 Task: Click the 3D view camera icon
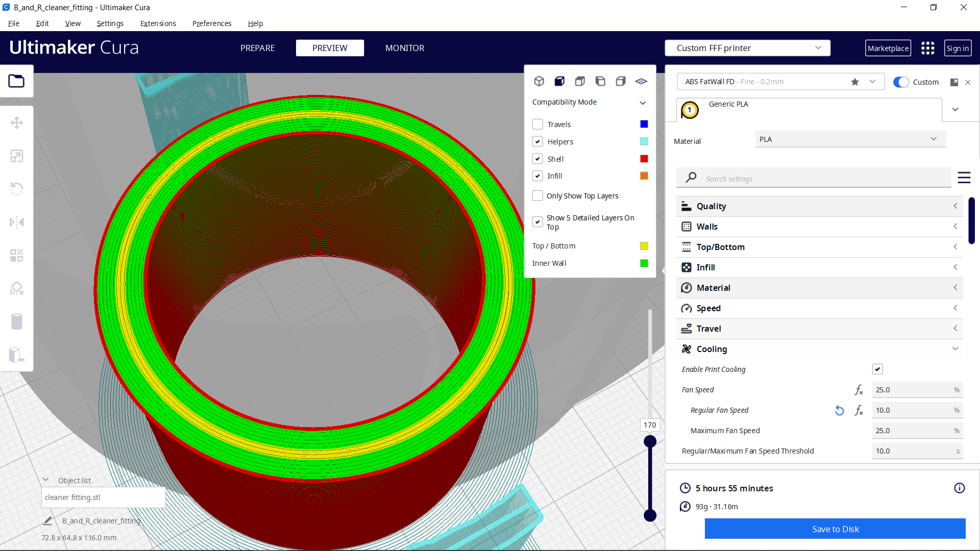pyautogui.click(x=539, y=81)
